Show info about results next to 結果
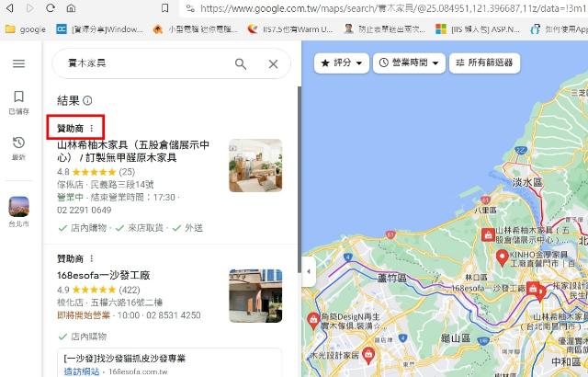 tap(87, 100)
